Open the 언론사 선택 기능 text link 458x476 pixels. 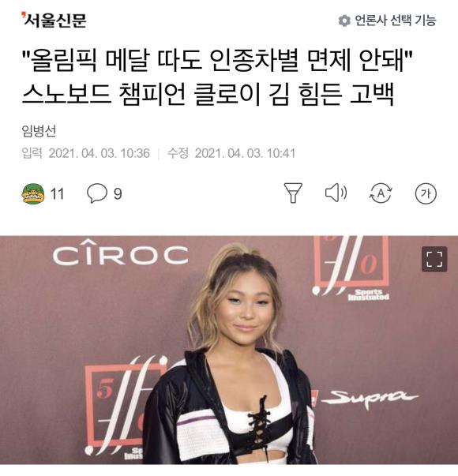tap(396, 21)
